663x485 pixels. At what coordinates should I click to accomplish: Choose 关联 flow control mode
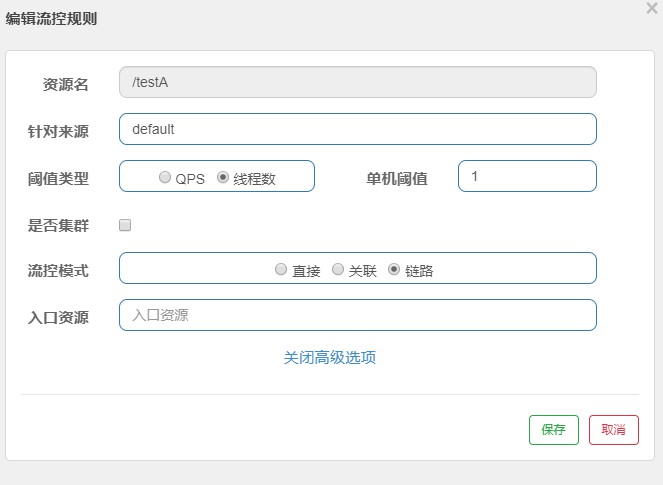[x=338, y=269]
